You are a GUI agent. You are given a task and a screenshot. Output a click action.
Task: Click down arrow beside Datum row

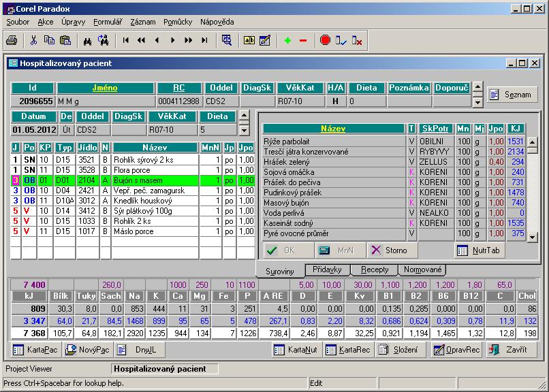[245, 131]
